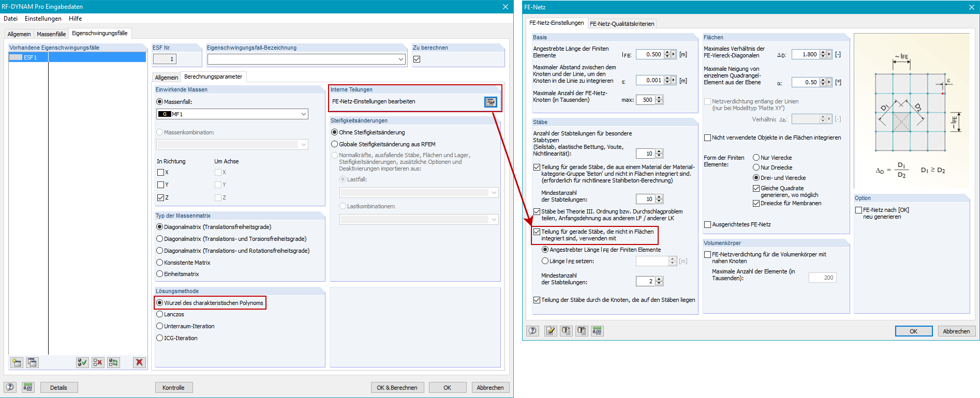This screenshot has height=398, width=980.
Task: Open units and decimals in FE-Netz dialog
Action: [x=597, y=331]
